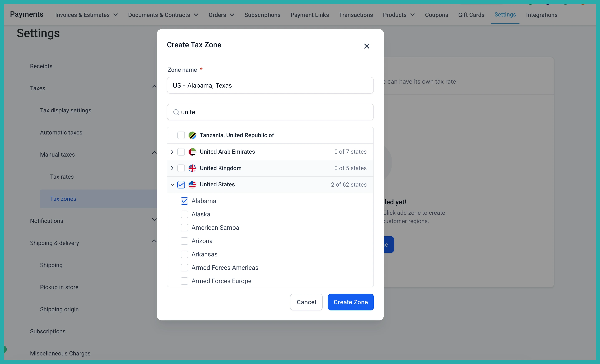Click the Zone name input field

[270, 85]
